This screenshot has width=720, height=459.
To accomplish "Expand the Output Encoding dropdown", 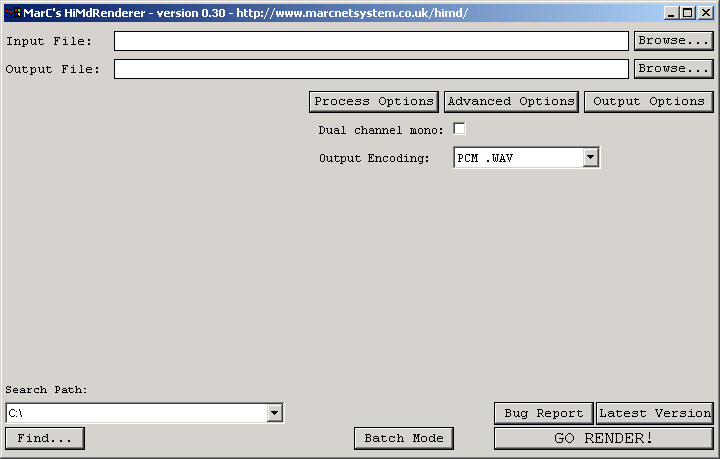I will coord(590,157).
